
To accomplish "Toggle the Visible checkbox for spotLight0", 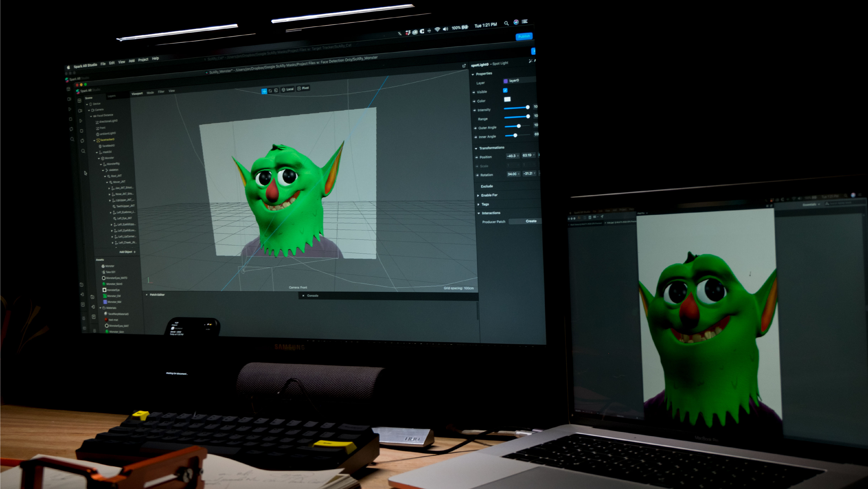I will [505, 90].
